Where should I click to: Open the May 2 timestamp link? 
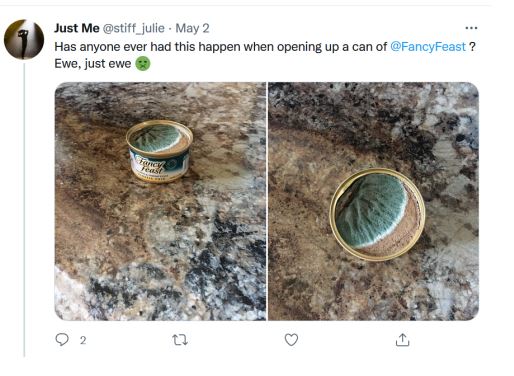192,28
